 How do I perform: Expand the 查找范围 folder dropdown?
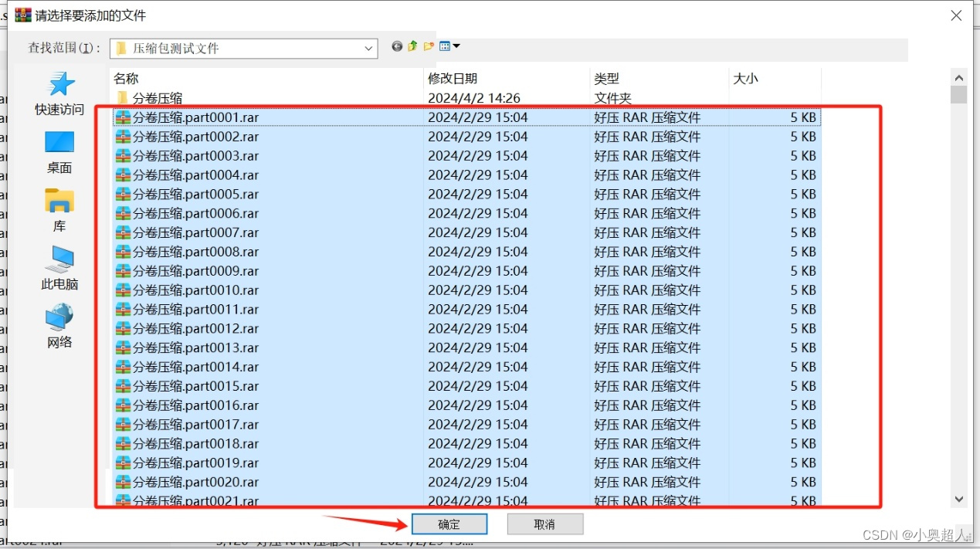(369, 48)
